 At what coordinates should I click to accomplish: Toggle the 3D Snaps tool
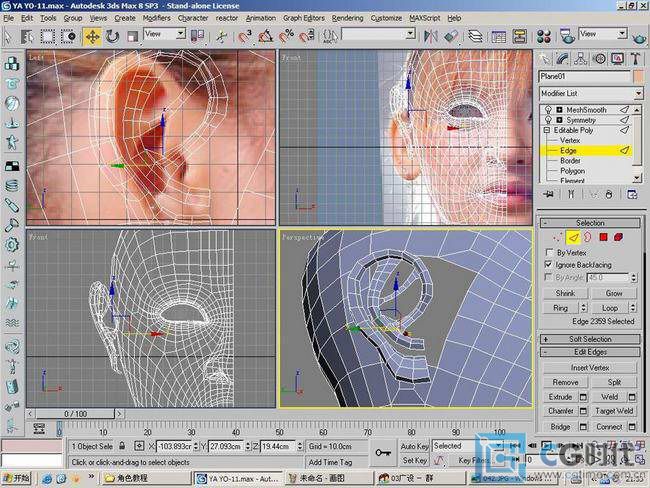pos(245,36)
